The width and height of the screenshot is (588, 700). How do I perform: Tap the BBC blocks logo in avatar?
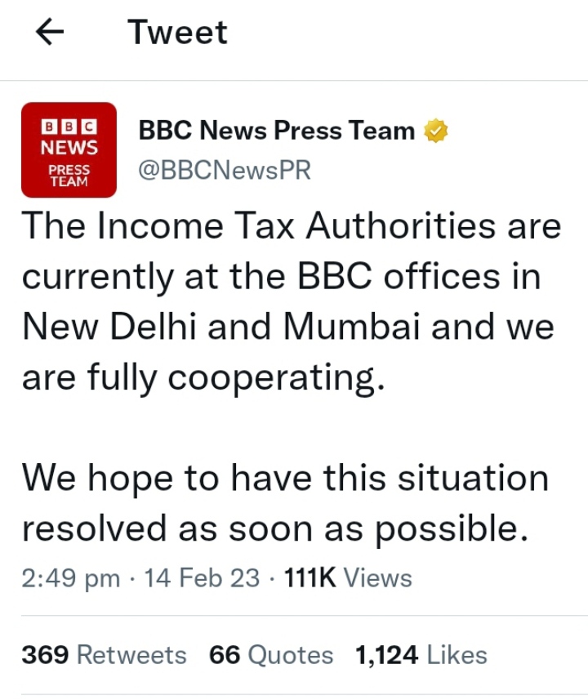click(x=69, y=127)
